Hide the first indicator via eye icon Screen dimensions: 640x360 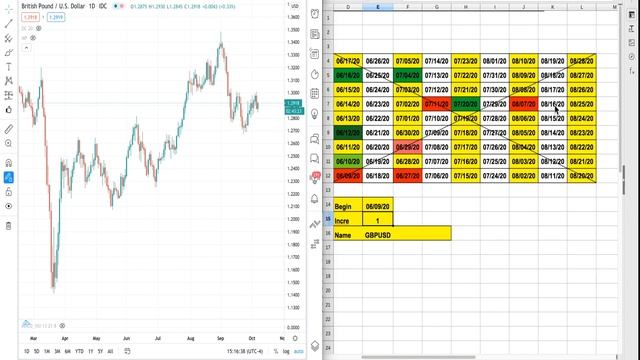(39, 28)
